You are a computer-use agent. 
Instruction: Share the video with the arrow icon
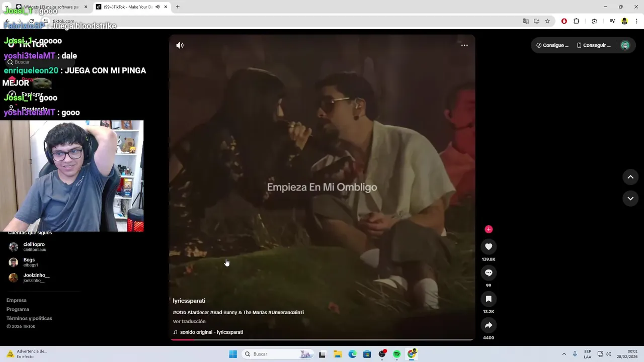(x=489, y=325)
